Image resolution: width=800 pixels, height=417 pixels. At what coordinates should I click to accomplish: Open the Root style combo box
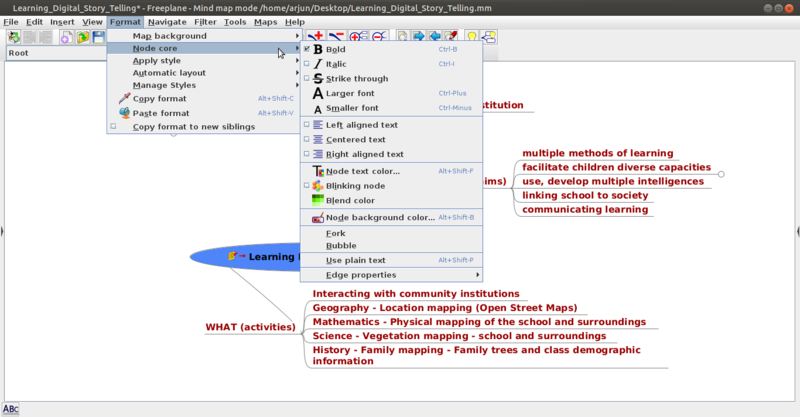(56, 53)
